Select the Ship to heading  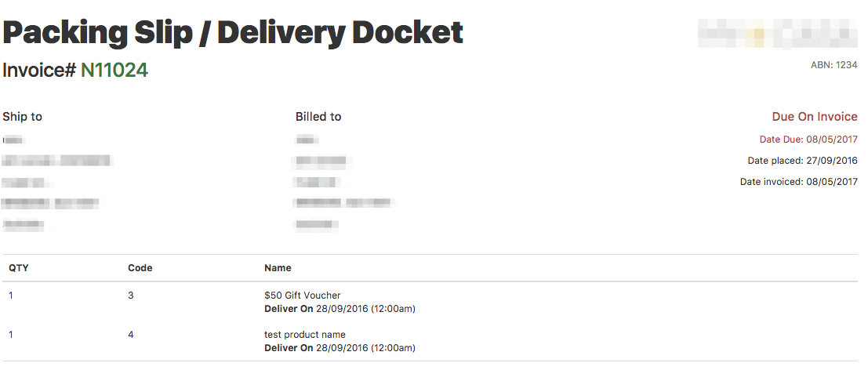pos(22,117)
